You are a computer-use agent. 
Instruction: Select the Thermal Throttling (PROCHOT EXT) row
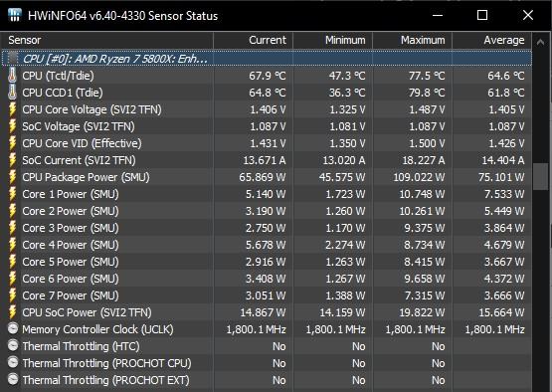tap(267, 380)
